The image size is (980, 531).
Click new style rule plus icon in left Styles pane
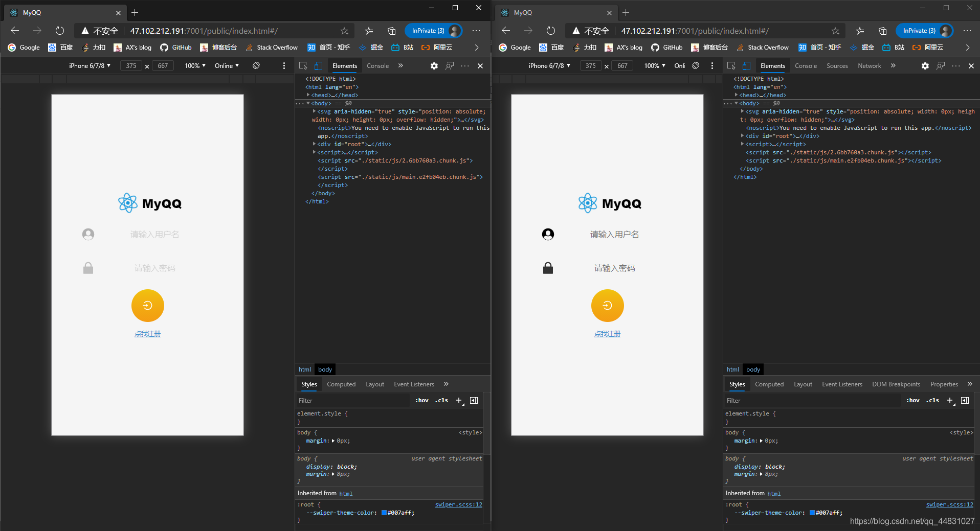tap(459, 400)
